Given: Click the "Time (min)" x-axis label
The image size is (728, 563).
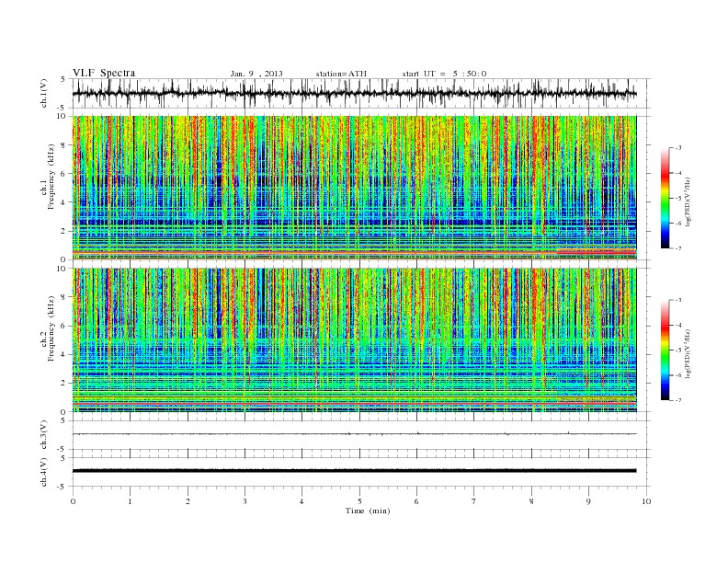Looking at the screenshot, I should tap(368, 511).
